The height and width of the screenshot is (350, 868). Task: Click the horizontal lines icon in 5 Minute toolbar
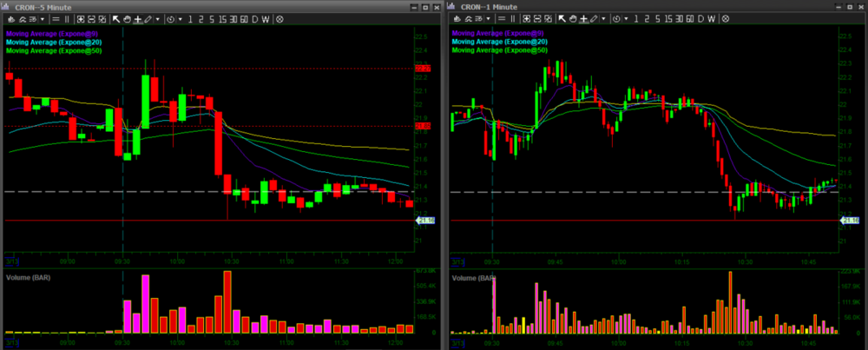(x=55, y=18)
